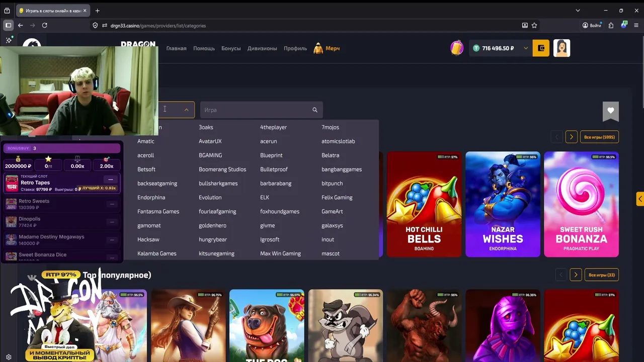Go to Бонусы menu item
This screenshot has height=362, width=644.
tap(231, 48)
